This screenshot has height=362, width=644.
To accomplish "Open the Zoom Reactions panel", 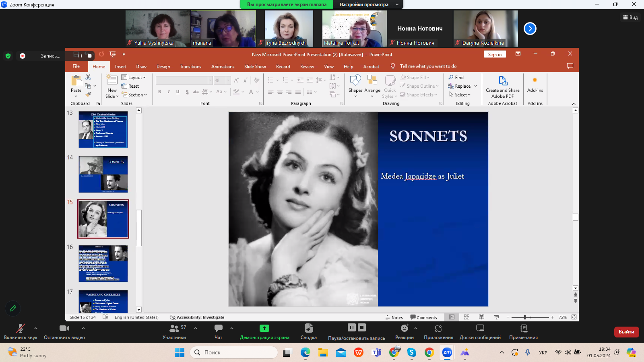I will click(x=404, y=331).
